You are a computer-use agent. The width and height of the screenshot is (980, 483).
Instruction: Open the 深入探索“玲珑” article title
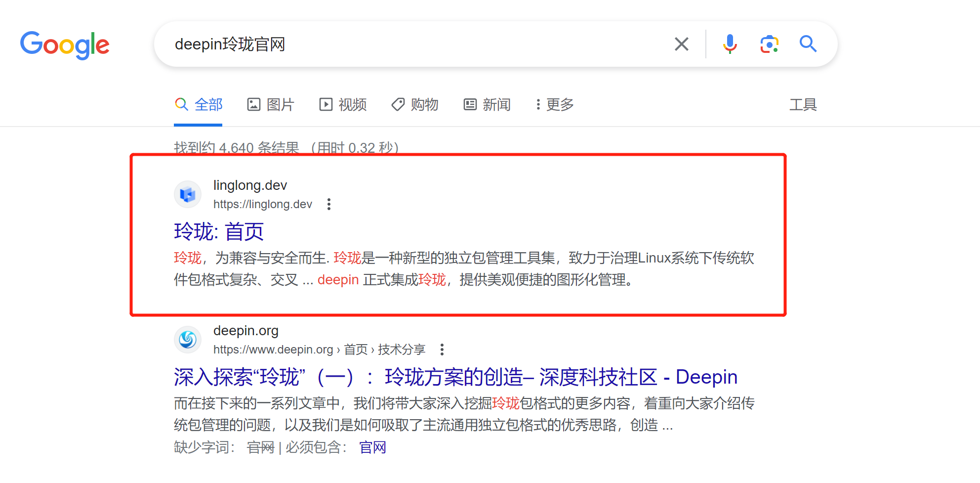click(x=455, y=377)
